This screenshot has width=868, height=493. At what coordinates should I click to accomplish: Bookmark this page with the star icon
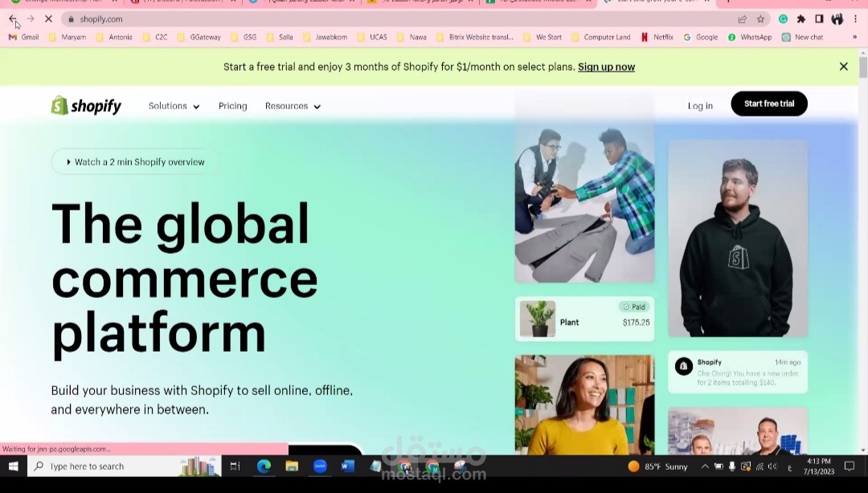pyautogui.click(x=760, y=19)
